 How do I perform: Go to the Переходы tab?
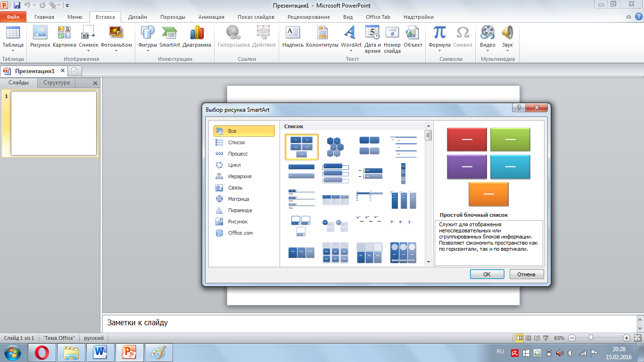coord(173,17)
